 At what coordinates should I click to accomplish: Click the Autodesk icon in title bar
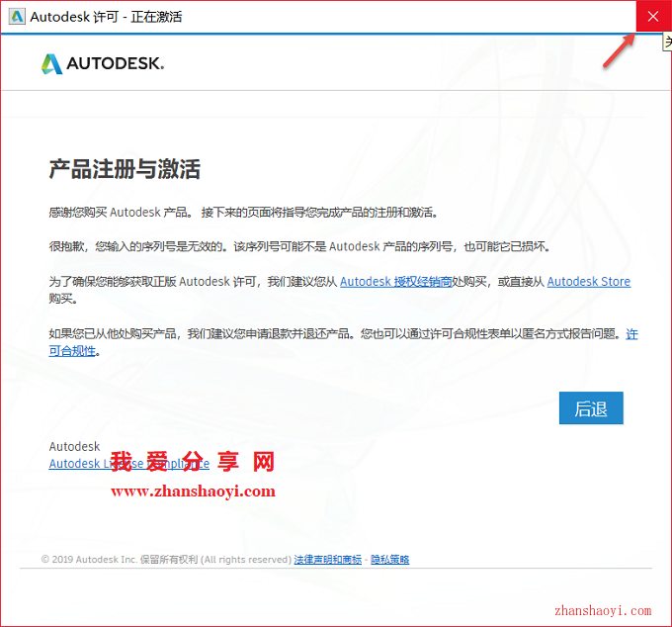pos(17,17)
